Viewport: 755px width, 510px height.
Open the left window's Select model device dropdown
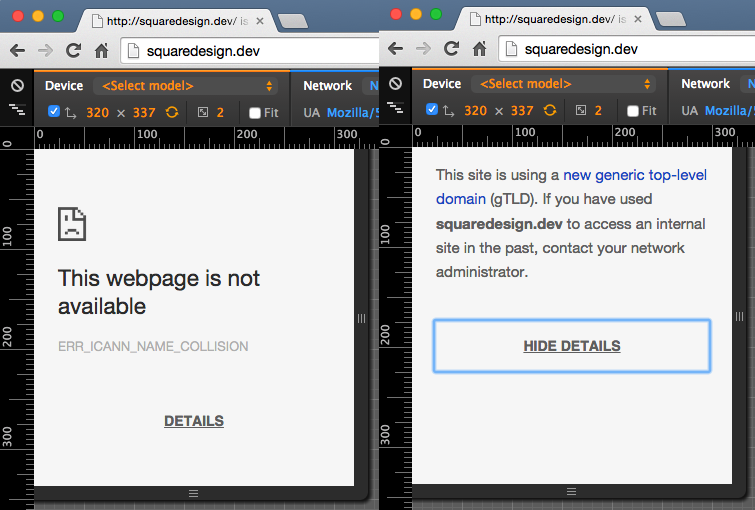(185, 86)
